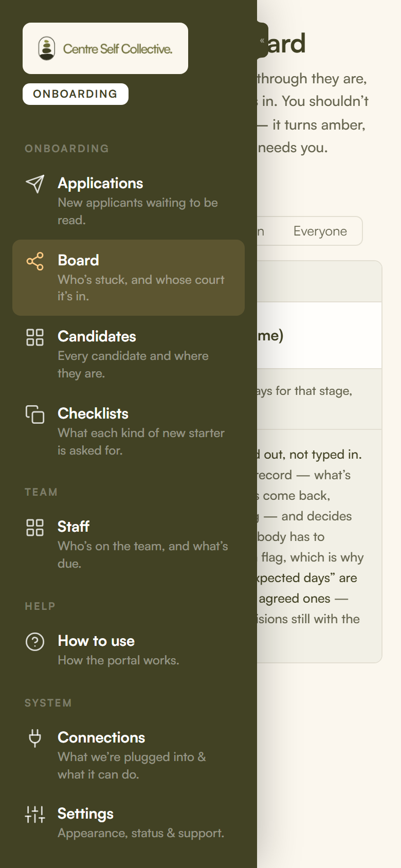Open the How to use help page
401x868 pixels.
point(129,650)
